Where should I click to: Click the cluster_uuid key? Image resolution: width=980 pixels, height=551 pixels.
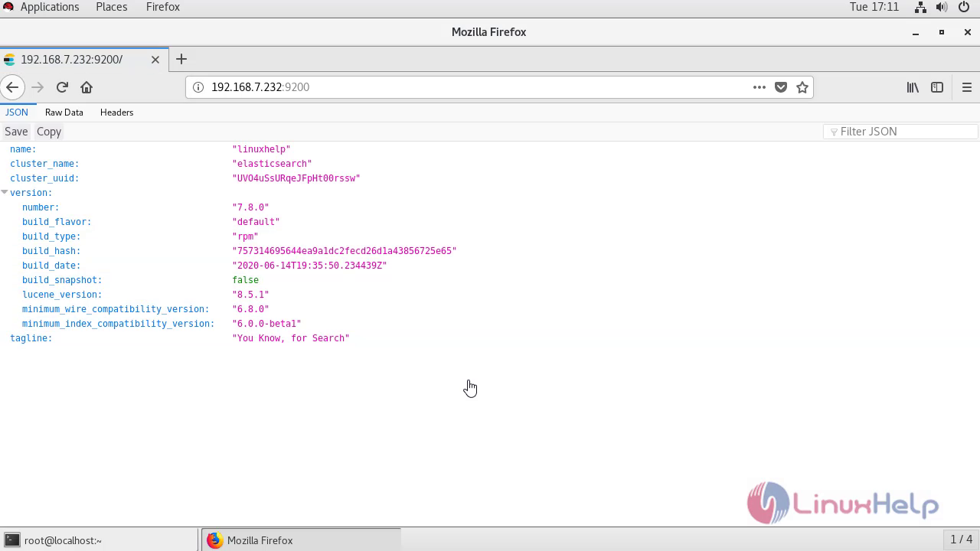44,178
